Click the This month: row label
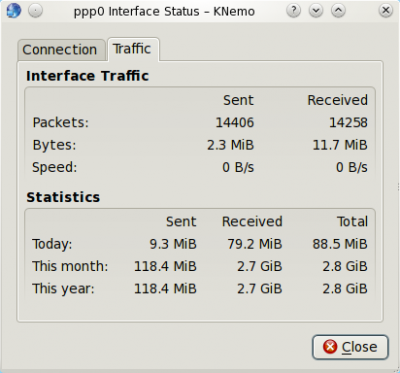The width and height of the screenshot is (400, 373). 70,266
